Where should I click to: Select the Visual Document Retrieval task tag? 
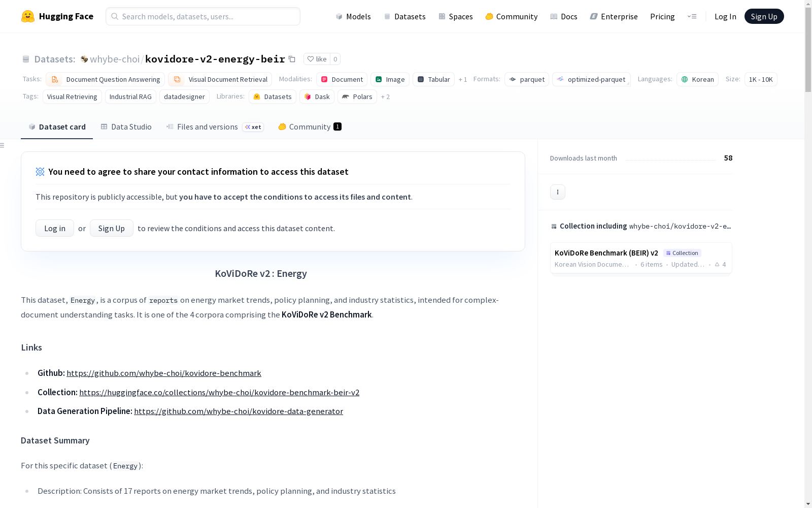[x=220, y=79]
